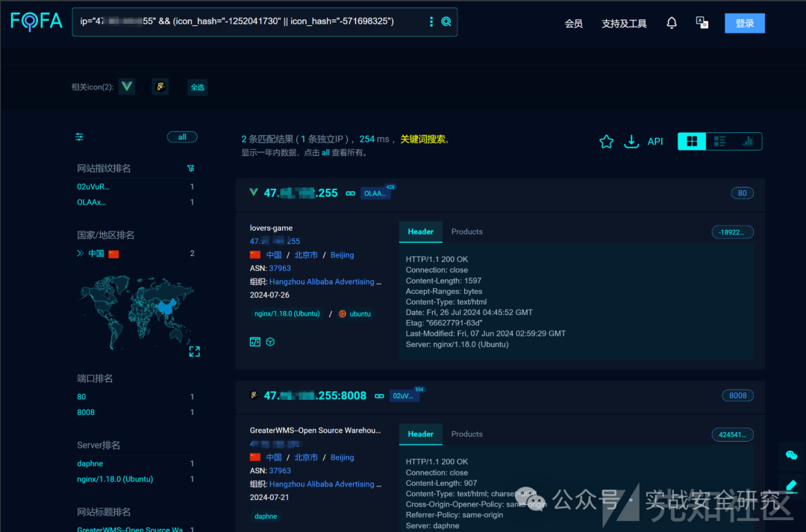
Task: Expand the world map fullscreen
Action: tap(194, 351)
